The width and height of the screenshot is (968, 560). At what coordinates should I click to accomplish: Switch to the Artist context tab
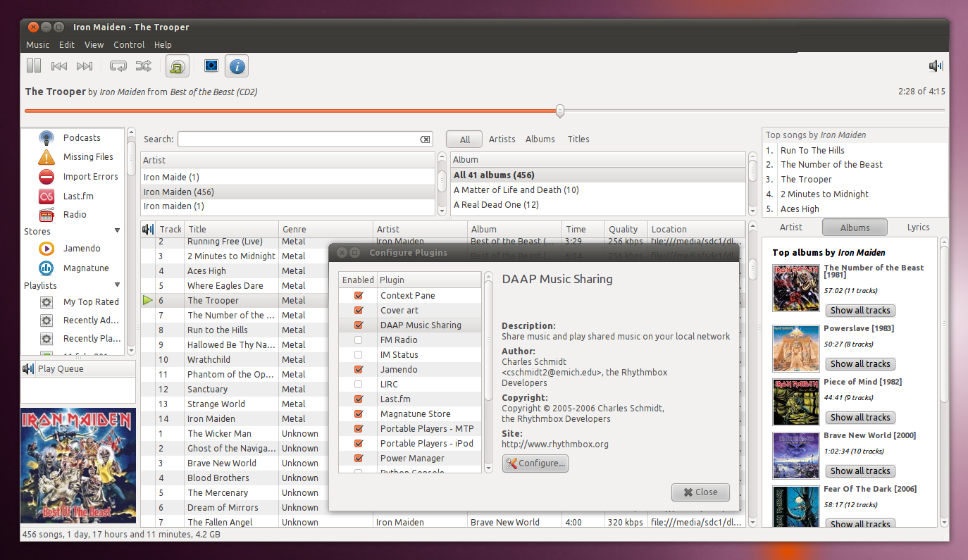coord(791,228)
